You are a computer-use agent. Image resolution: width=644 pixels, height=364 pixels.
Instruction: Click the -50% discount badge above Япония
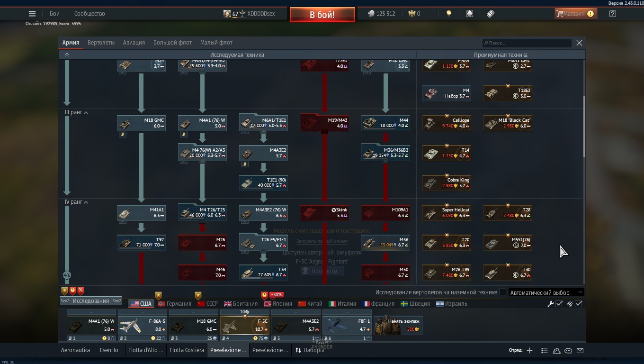[276, 295]
